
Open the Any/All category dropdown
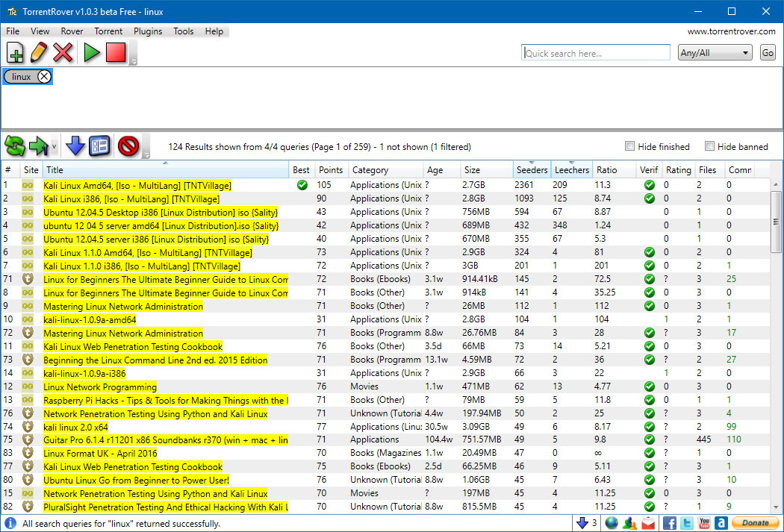point(715,53)
